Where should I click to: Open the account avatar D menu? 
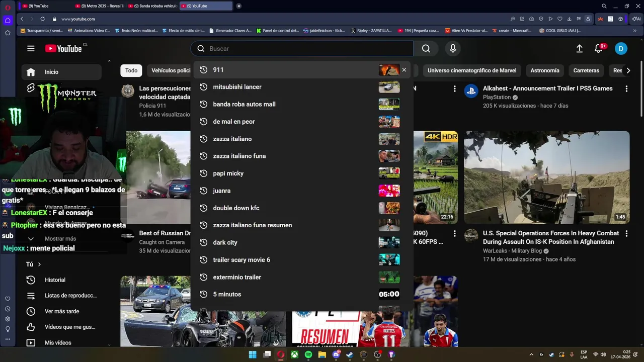pyautogui.click(x=621, y=49)
